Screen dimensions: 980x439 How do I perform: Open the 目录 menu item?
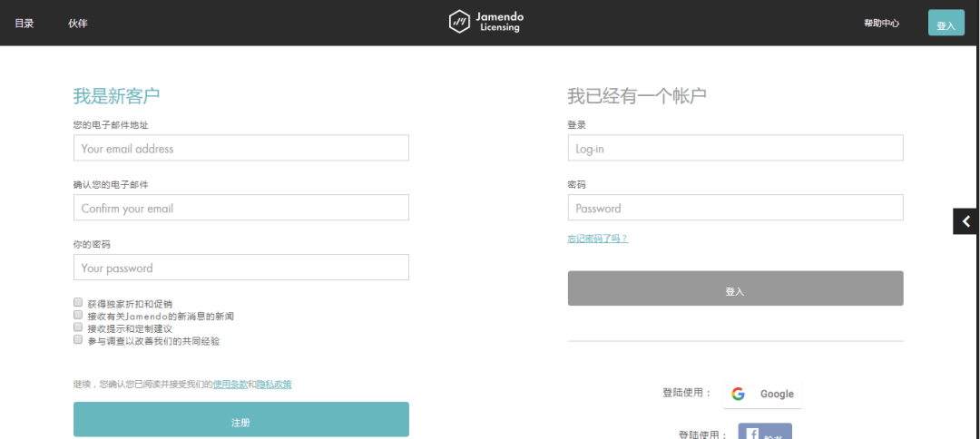24,24
